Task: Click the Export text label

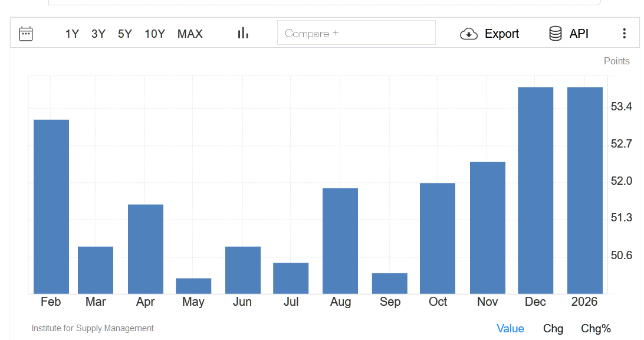Action: click(502, 34)
